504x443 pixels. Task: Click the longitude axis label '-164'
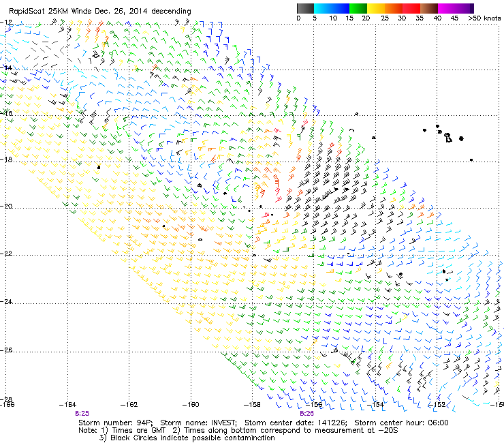click(x=67, y=404)
